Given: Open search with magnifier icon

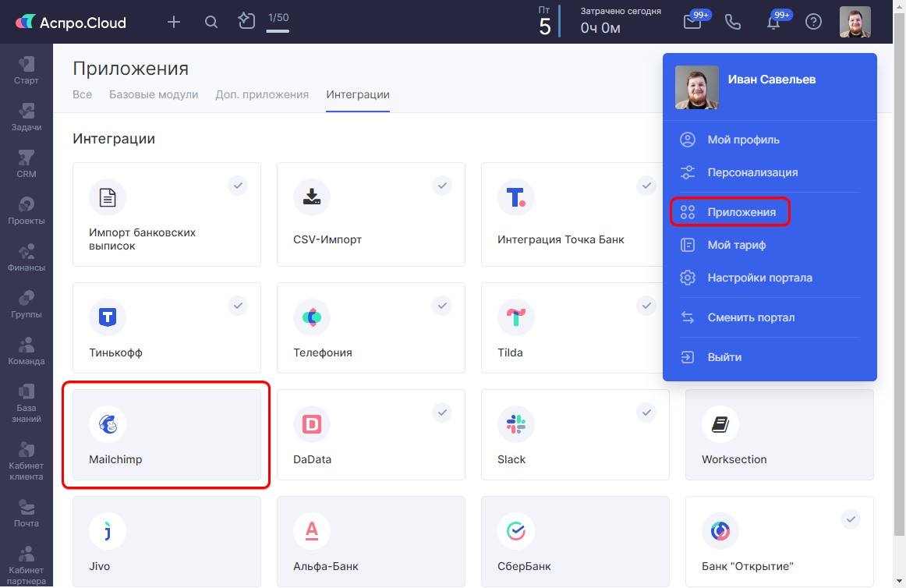Looking at the screenshot, I should tap(211, 22).
